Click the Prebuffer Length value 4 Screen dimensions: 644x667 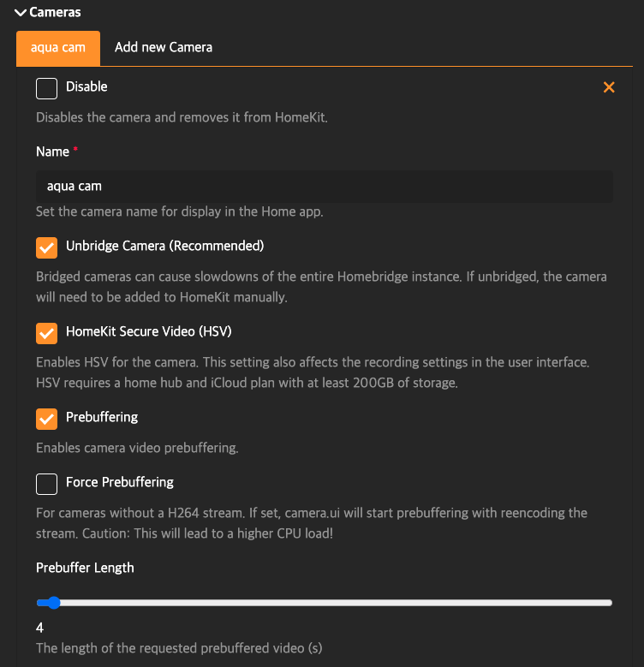pyautogui.click(x=40, y=628)
